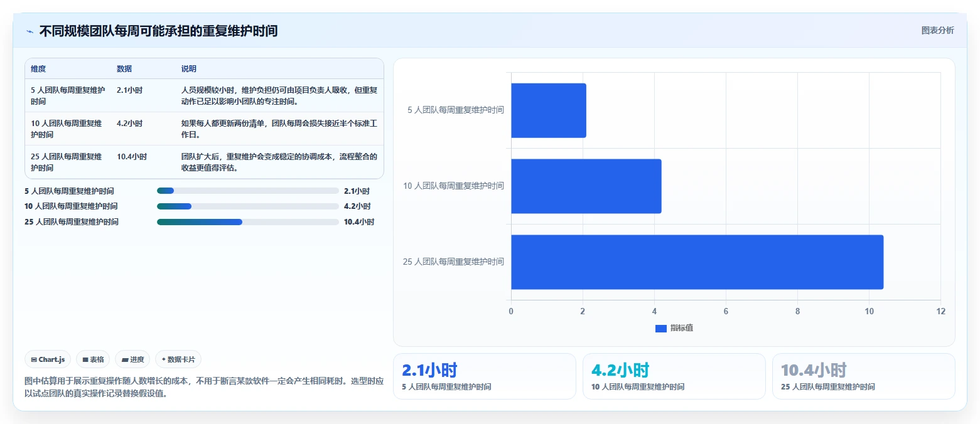Click the 10.4小时 value right of progress bar
Screen dimensions: 980x424
359,222
